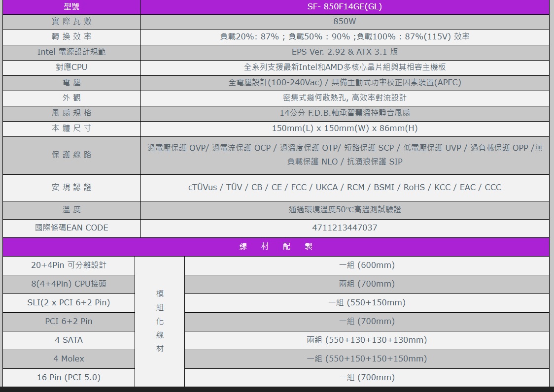Click the cTÜVus safety certifications cell
Screen dimensions: 554x392
(345, 188)
